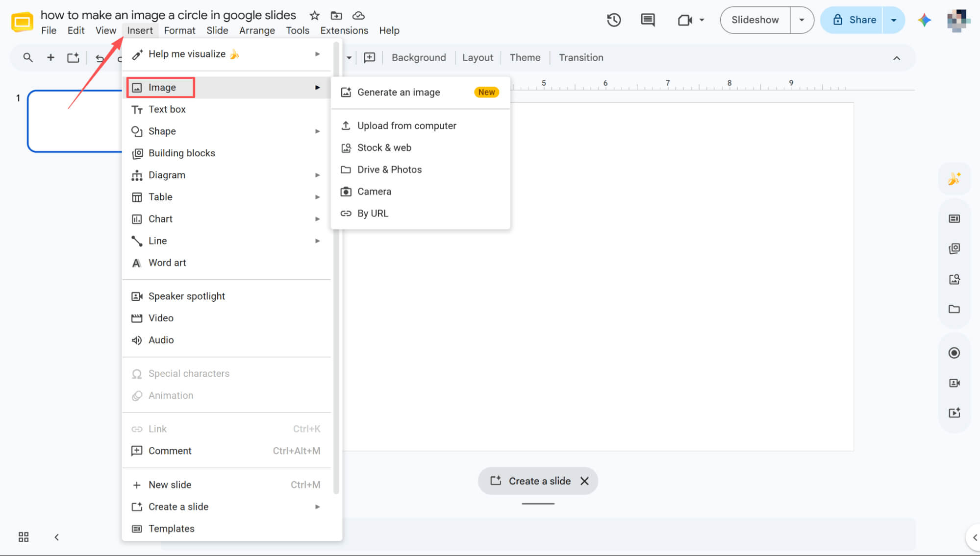Open the Slideshow options dropdown arrow
Image resolution: width=980 pixels, height=556 pixels.
pos(802,20)
